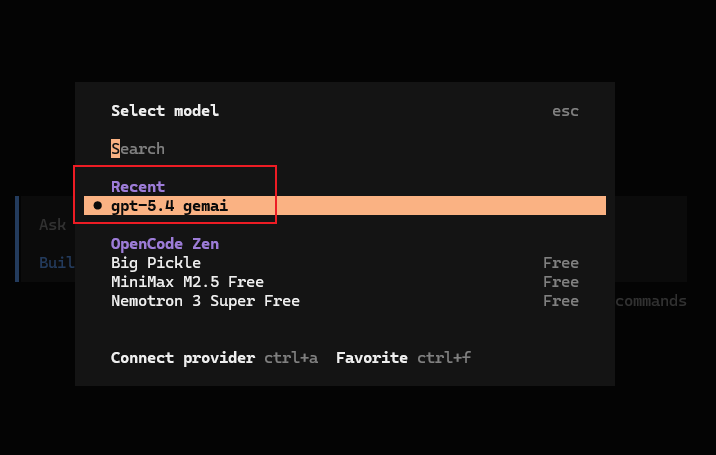Click the Free tag beside MiniMax M2.5
The width and height of the screenshot is (716, 455).
tap(560, 282)
